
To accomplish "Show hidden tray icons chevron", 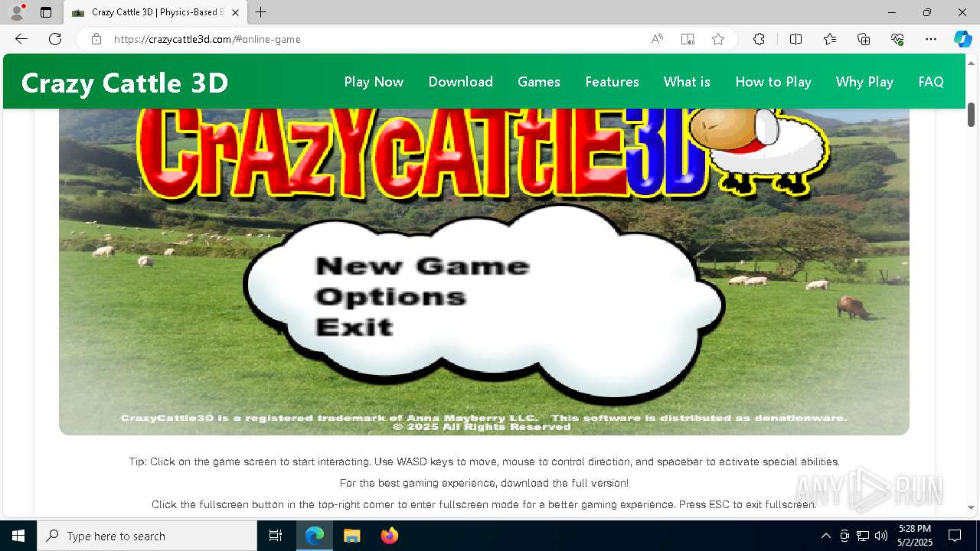I will coord(825,536).
